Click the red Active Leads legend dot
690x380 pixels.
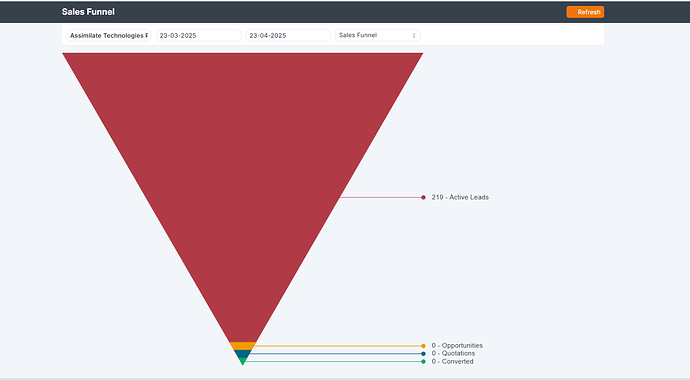tap(423, 197)
